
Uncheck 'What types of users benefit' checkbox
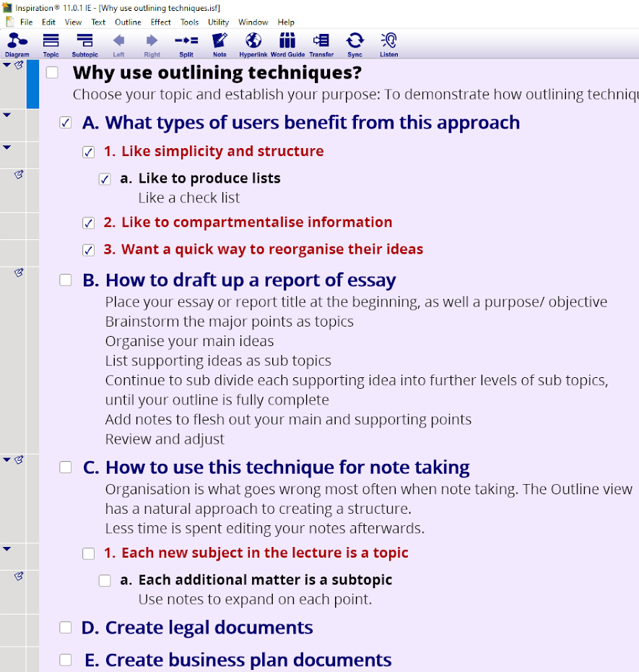(x=66, y=124)
